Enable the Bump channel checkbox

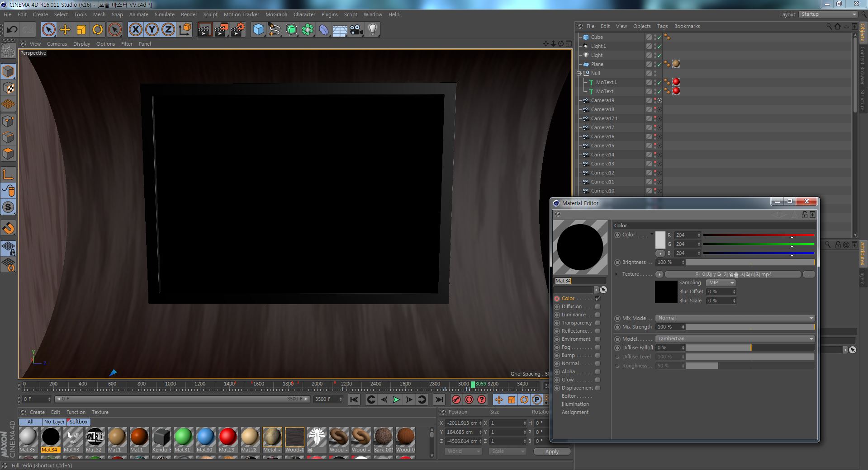[x=598, y=356]
